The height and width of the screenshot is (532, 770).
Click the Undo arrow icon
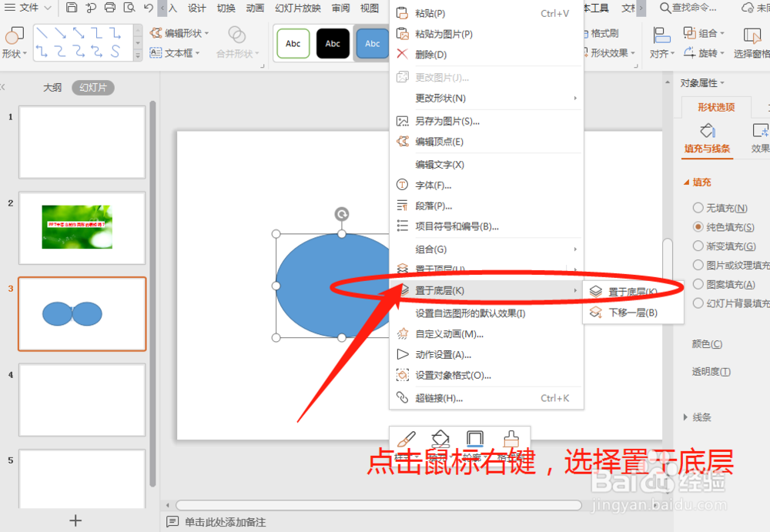[147, 8]
